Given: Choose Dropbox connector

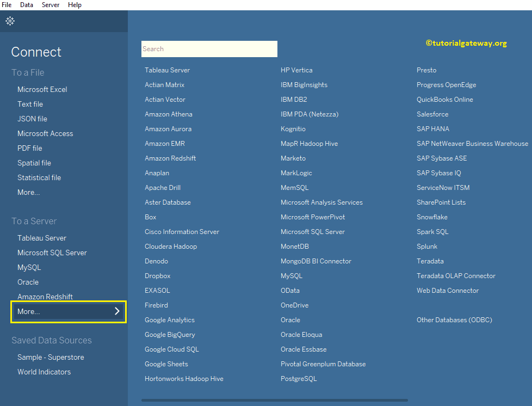Looking at the screenshot, I should tap(157, 276).
